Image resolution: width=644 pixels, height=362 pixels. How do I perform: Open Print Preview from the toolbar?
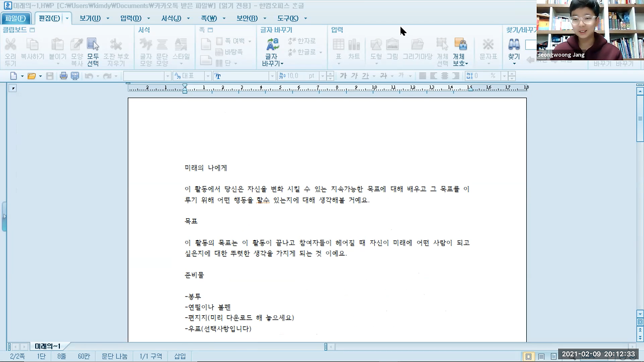tap(73, 75)
